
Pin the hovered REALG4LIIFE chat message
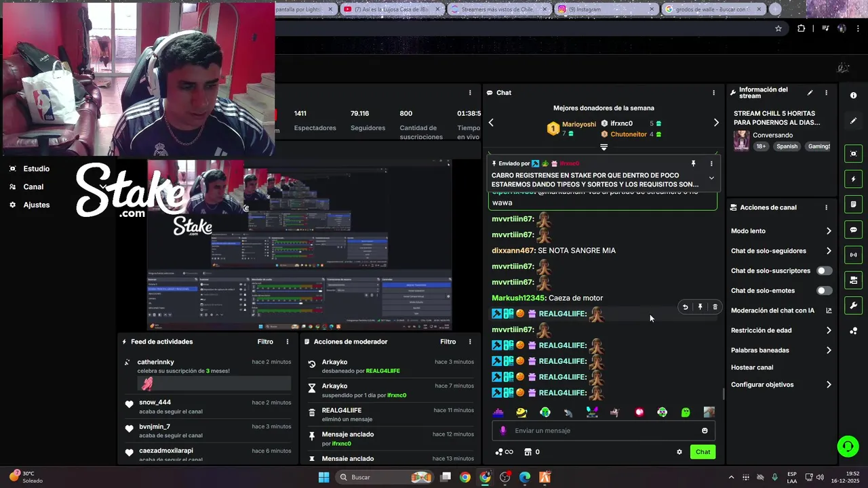pos(700,307)
